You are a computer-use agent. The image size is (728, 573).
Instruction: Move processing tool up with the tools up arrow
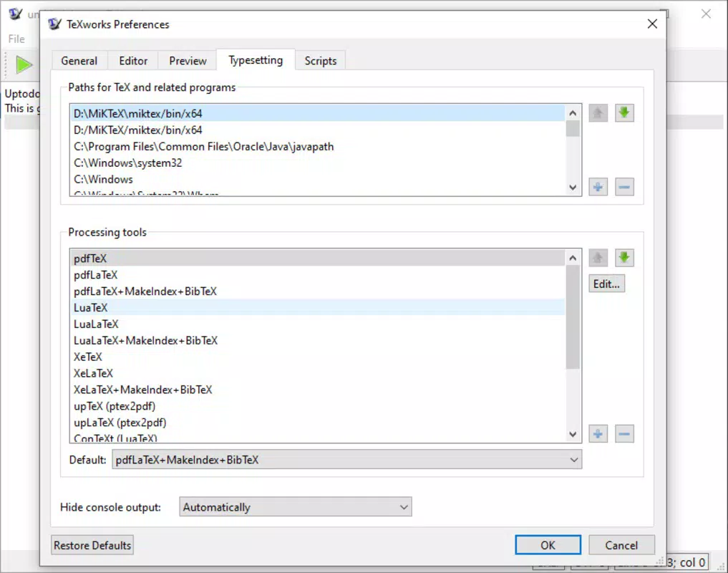pos(598,257)
